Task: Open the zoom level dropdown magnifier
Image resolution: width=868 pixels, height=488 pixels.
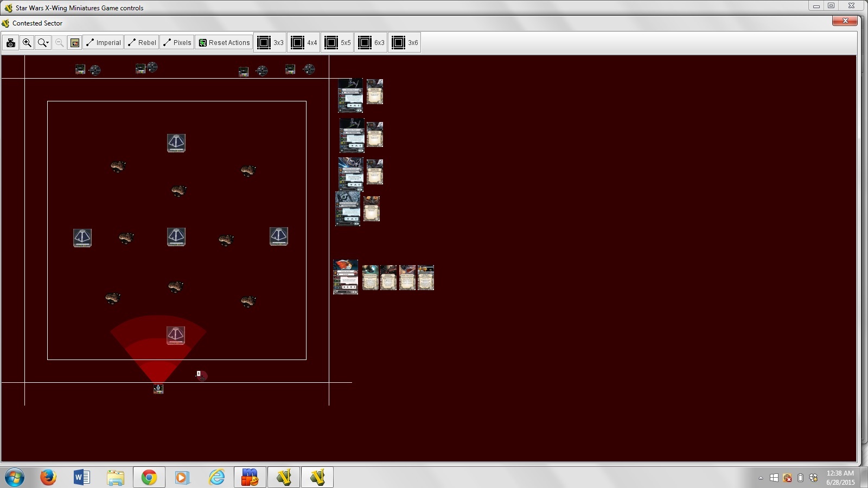Action: pyautogui.click(x=43, y=43)
